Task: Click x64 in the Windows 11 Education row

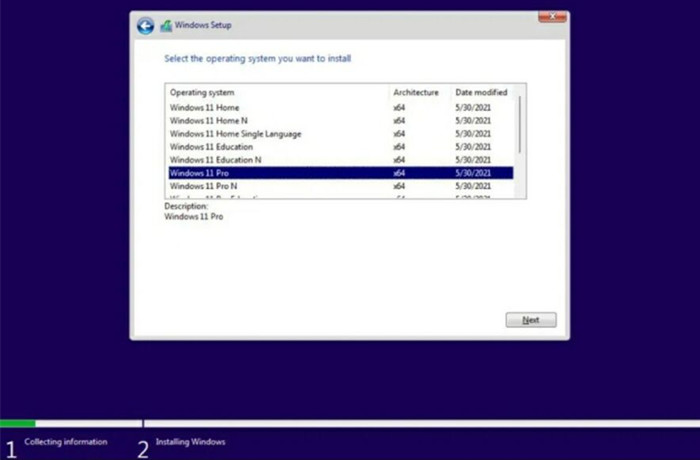Action: tap(399, 146)
